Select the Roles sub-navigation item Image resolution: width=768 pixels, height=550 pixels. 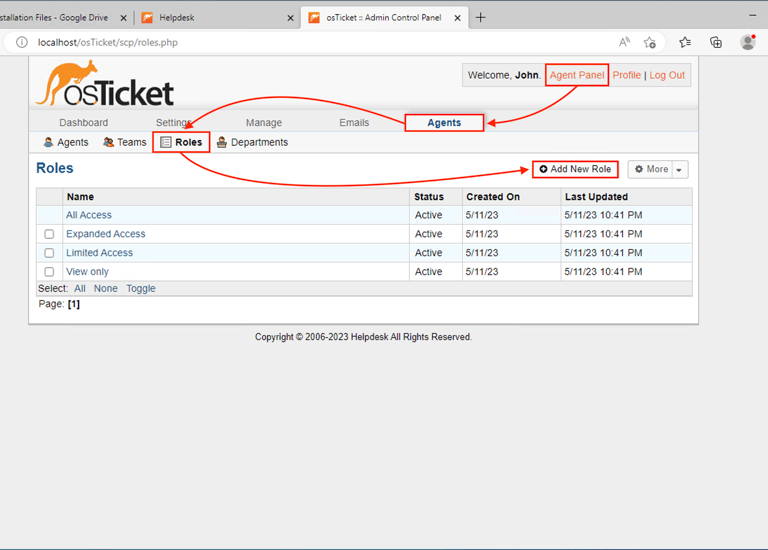click(x=181, y=142)
